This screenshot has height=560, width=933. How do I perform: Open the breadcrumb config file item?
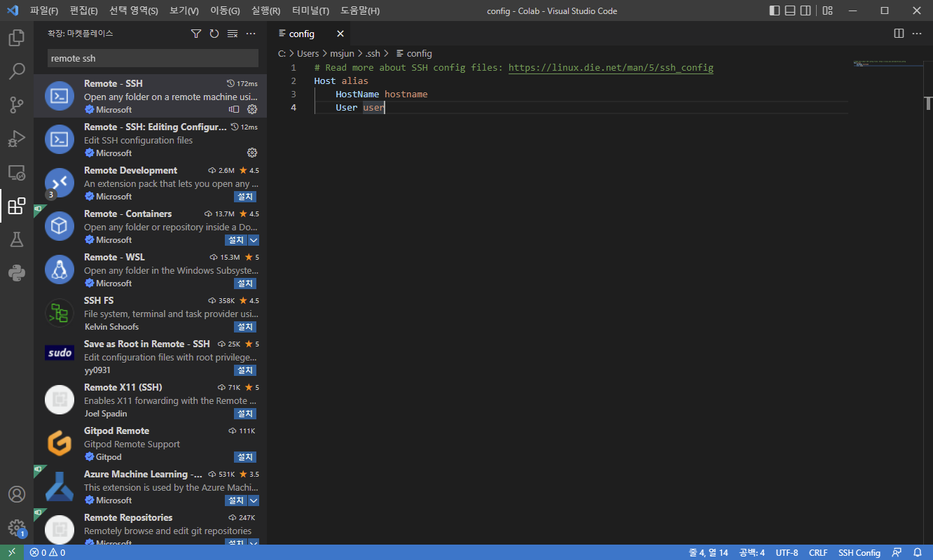click(x=414, y=53)
